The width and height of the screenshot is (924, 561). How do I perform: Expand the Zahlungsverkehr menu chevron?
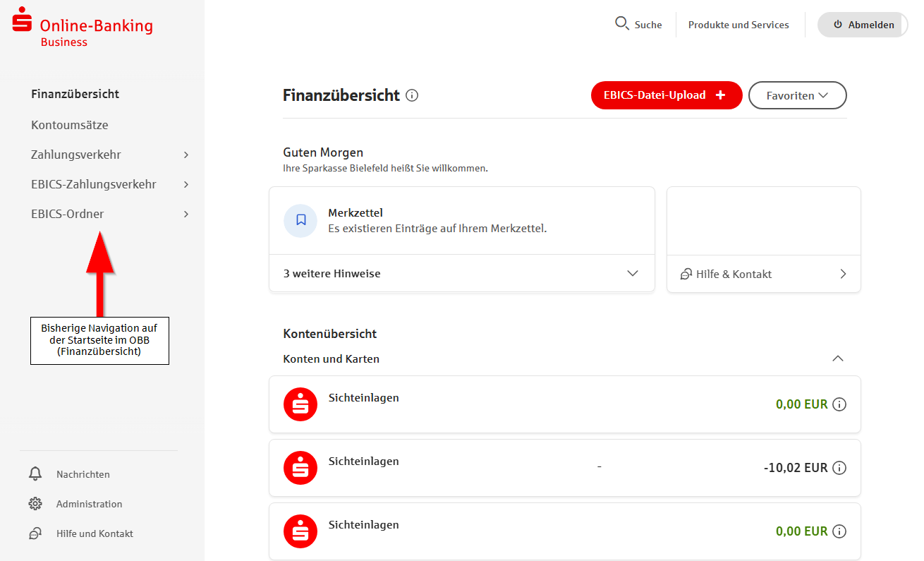186,155
